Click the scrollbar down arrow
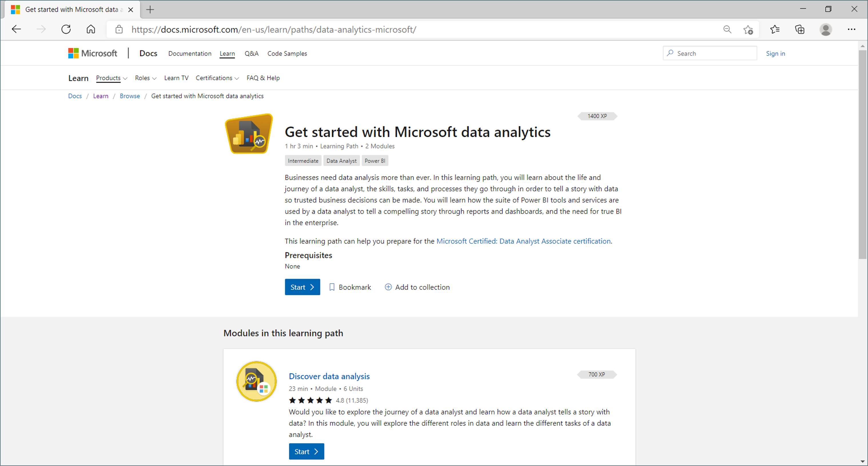Viewport: 868px width, 466px height. (862, 461)
